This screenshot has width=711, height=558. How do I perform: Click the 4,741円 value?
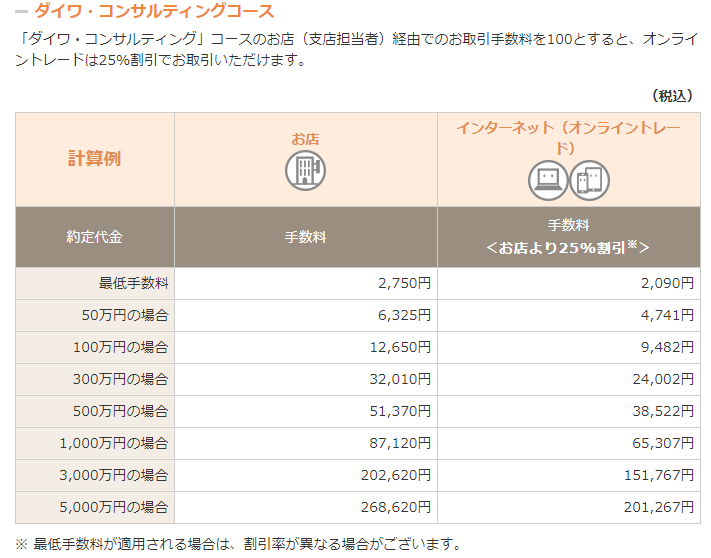tap(667, 315)
